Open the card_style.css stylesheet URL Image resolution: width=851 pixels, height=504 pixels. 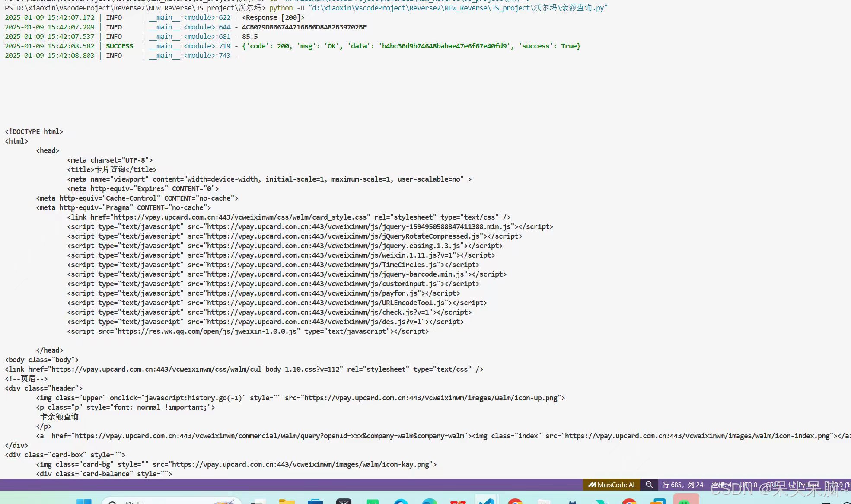[241, 217]
